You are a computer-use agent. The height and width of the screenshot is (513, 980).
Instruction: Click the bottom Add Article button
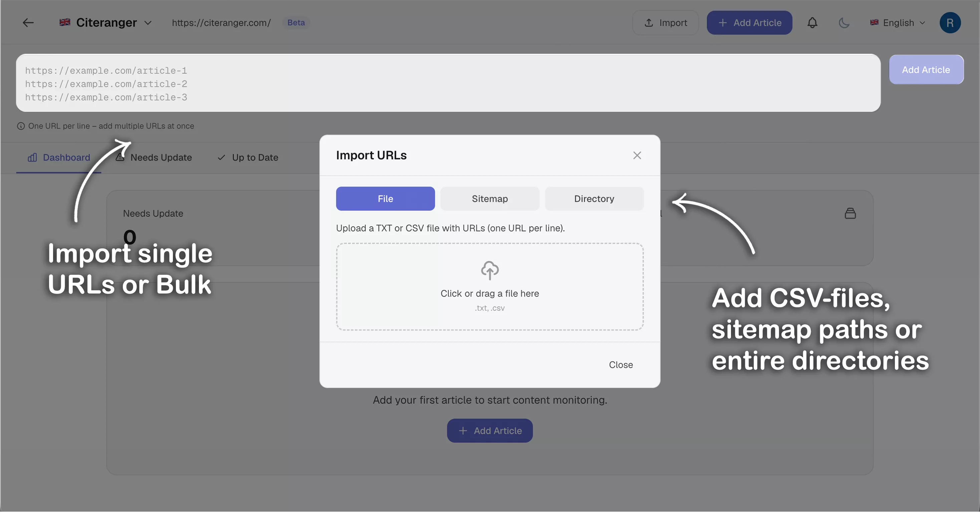(x=490, y=431)
